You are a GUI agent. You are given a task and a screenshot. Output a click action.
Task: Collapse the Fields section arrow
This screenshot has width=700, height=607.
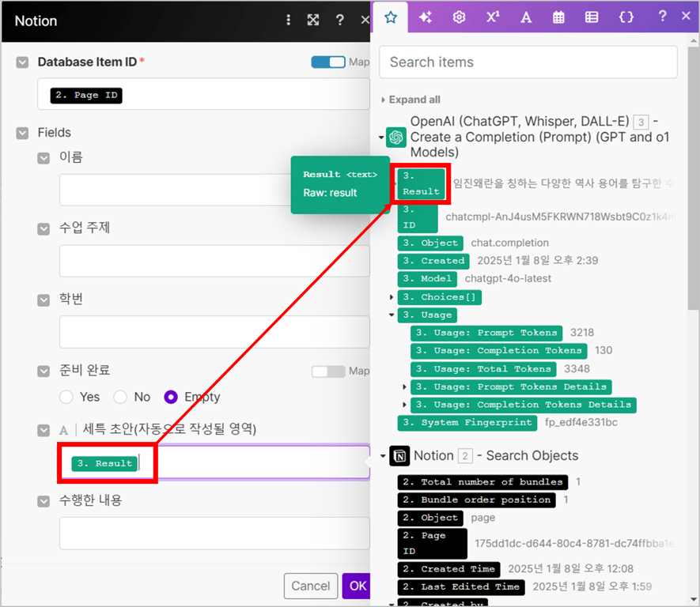(x=22, y=133)
